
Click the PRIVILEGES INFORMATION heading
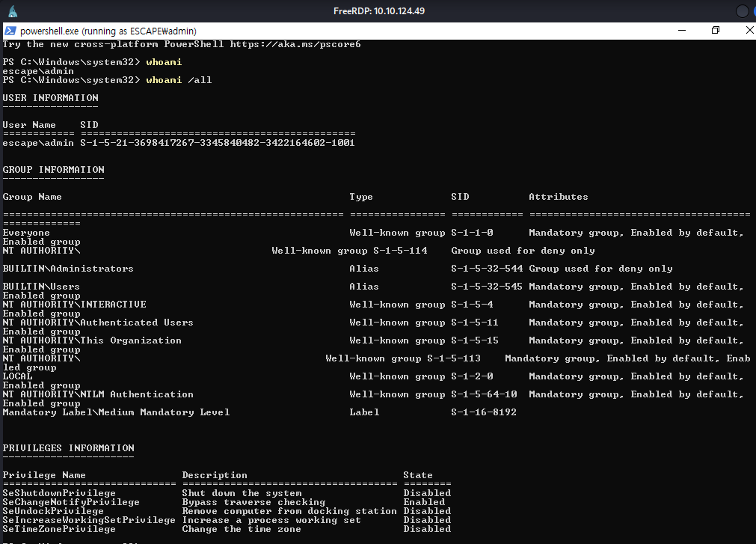click(68, 448)
